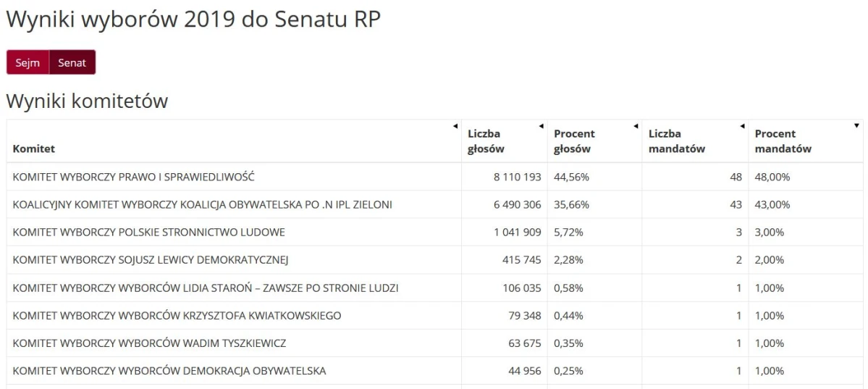868x389 pixels.
Task: Sort by Komitet column arrow icon
Action: 455,126
